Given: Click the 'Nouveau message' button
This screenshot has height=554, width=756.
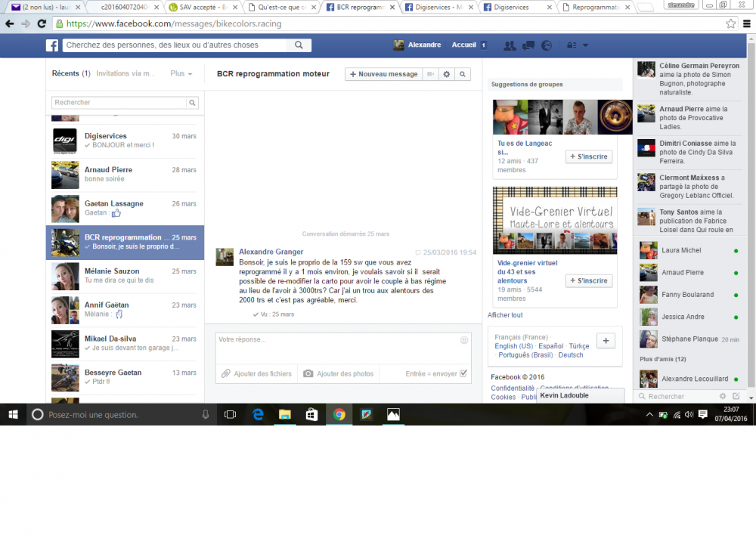Looking at the screenshot, I should (383, 74).
